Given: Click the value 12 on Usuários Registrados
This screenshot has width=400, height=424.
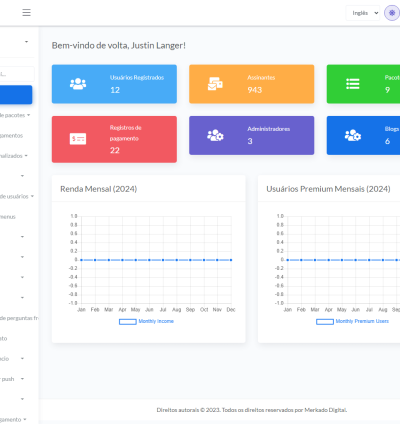Looking at the screenshot, I should pos(115,90).
